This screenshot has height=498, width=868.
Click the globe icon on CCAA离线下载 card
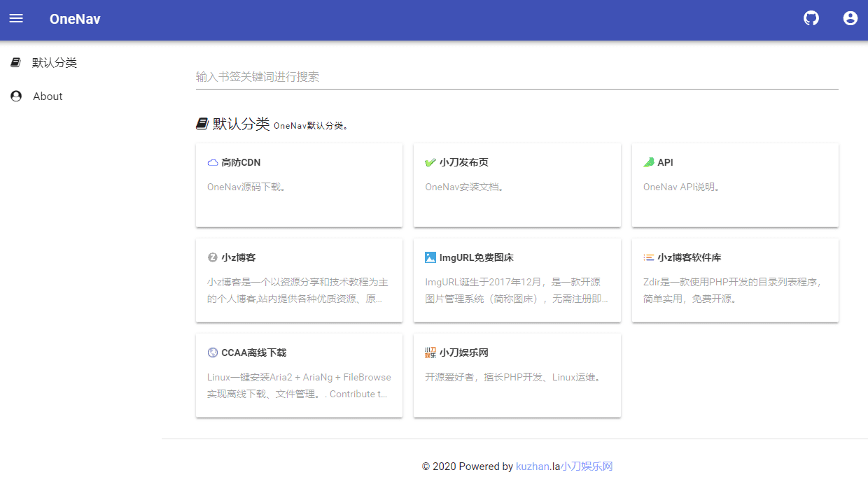(212, 352)
